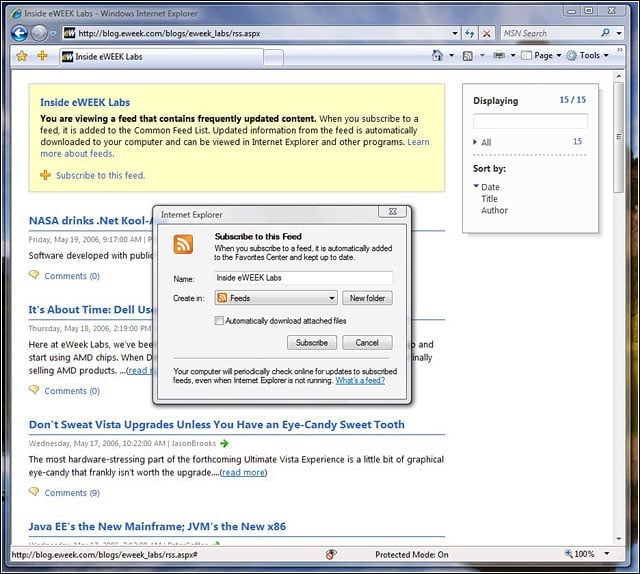Click the MSN Search input box
The height and width of the screenshot is (574, 640).
pos(549,33)
